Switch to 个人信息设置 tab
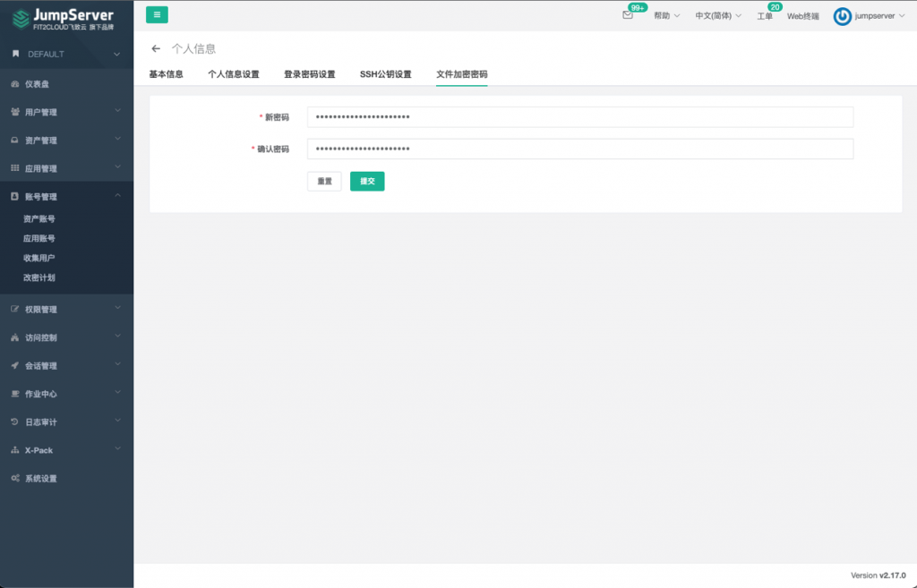 (x=234, y=74)
